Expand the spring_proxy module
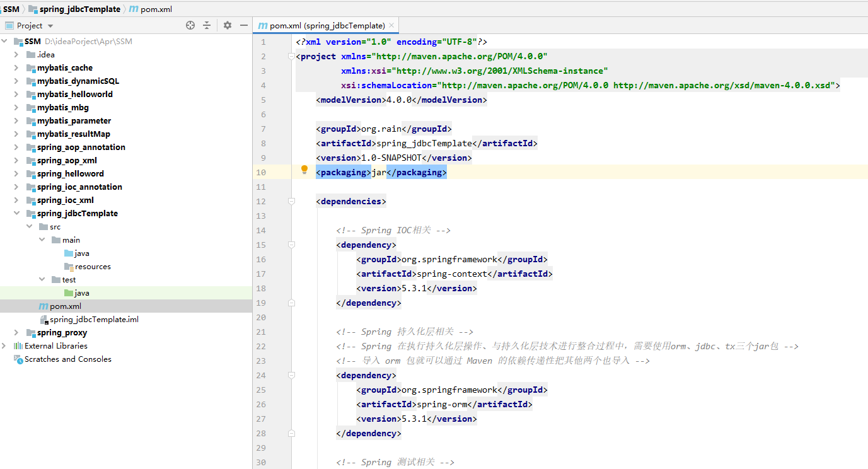The width and height of the screenshot is (868, 469). pyautogui.click(x=17, y=333)
